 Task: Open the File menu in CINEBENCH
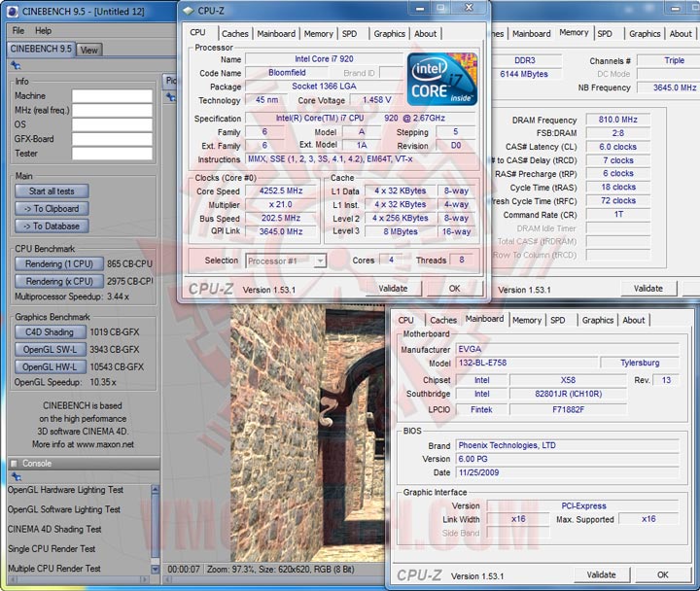[18, 31]
